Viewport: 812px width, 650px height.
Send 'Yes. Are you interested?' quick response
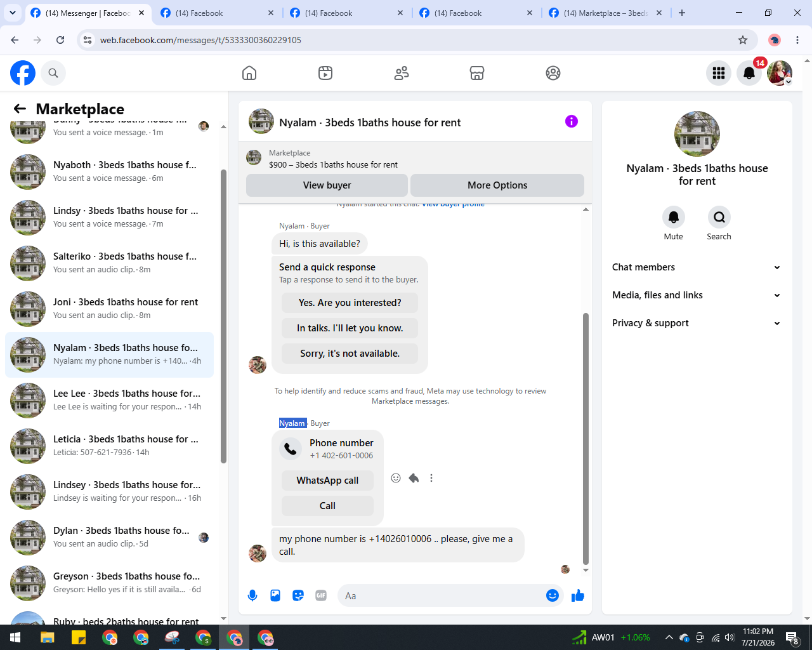tap(350, 303)
